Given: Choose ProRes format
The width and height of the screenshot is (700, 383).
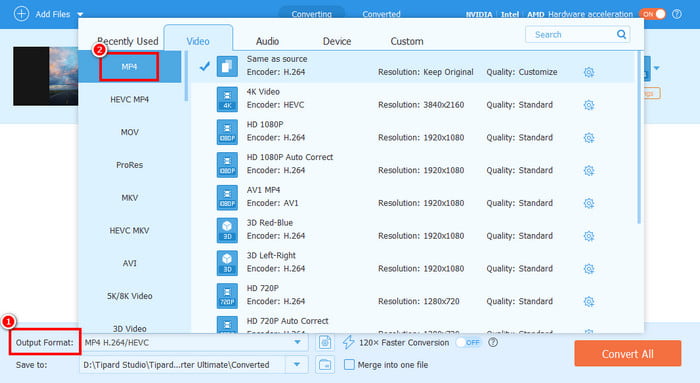Looking at the screenshot, I should click(x=129, y=165).
